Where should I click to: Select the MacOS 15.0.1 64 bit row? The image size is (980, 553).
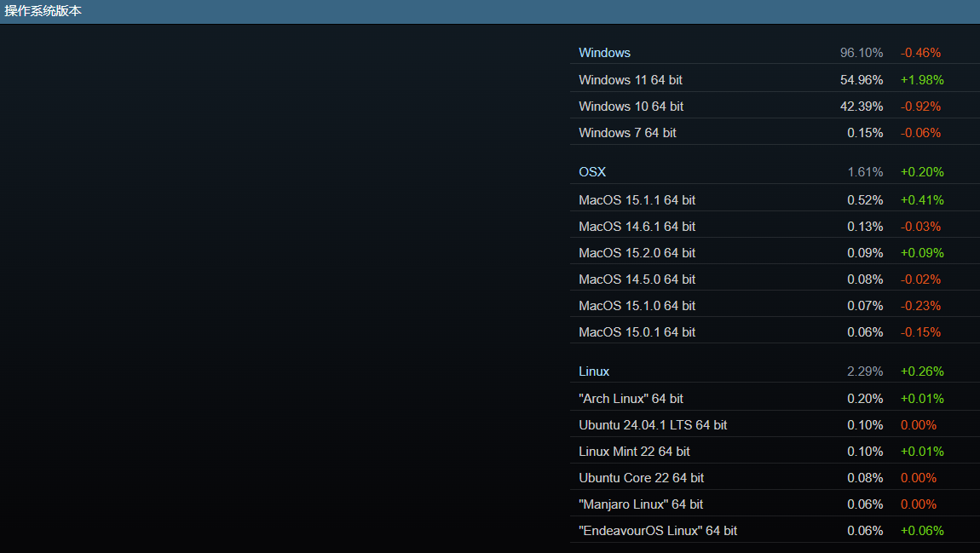pyautogui.click(x=775, y=331)
